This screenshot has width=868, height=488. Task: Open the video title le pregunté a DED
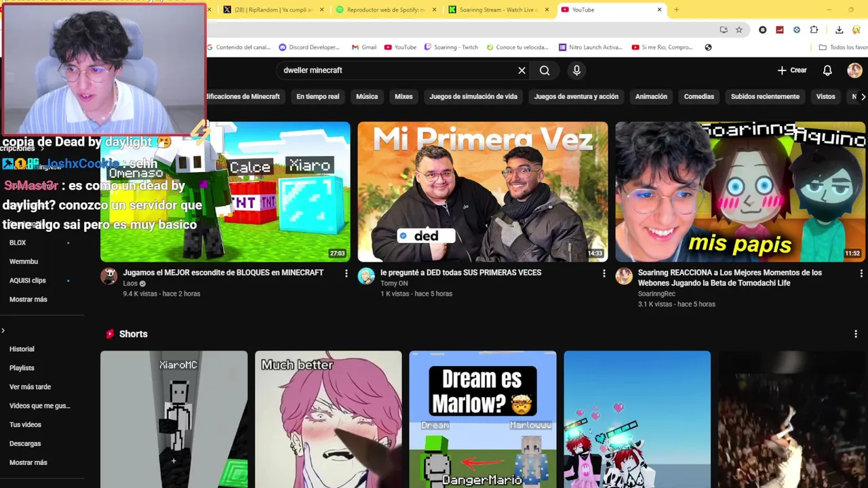click(460, 272)
